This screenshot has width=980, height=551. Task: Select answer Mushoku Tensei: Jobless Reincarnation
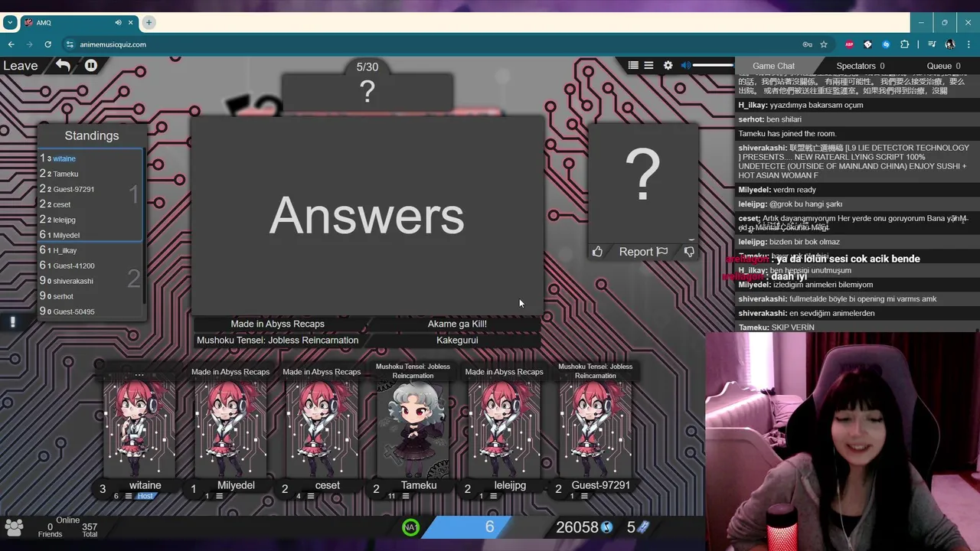pyautogui.click(x=278, y=341)
